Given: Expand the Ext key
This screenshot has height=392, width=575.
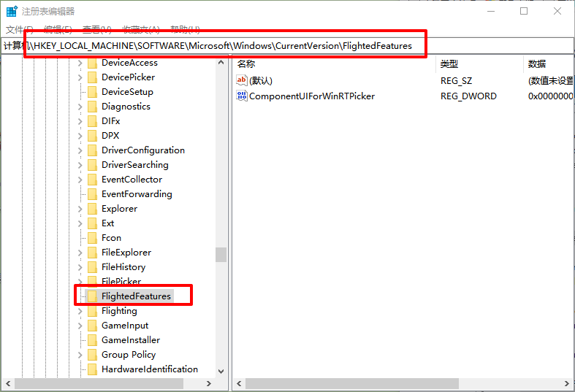Looking at the screenshot, I should click(x=80, y=223).
